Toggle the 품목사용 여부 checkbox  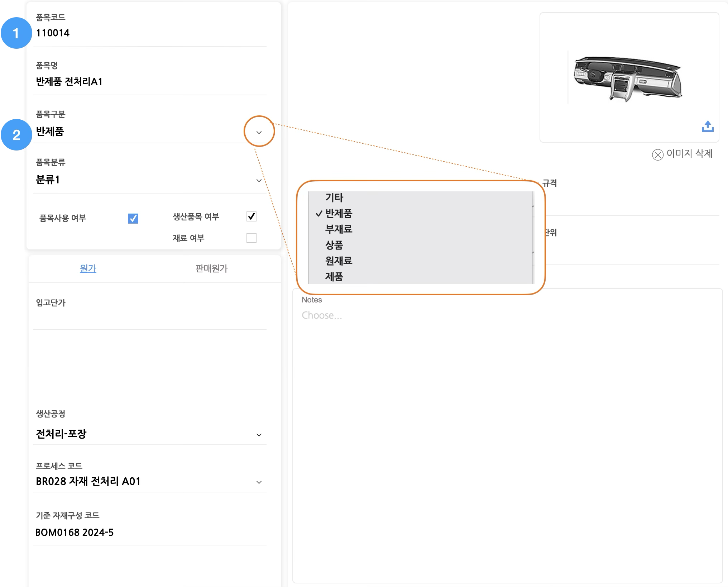pos(133,218)
